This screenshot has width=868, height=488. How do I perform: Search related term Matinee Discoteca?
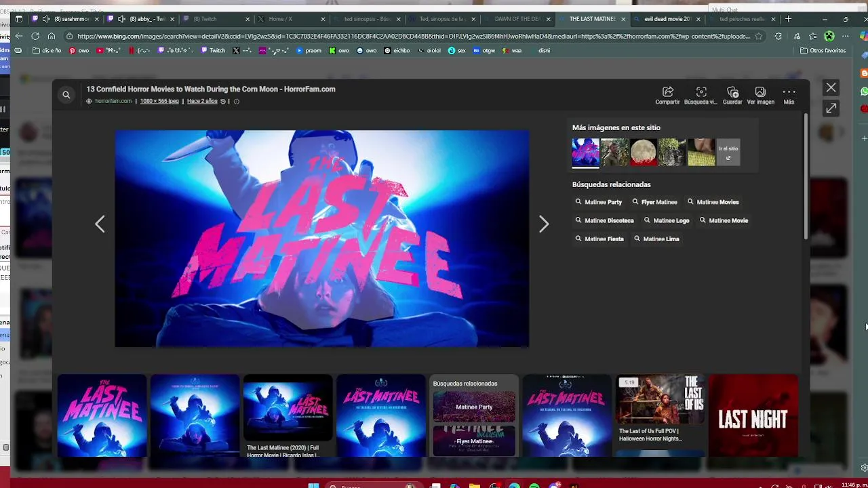(604, 220)
